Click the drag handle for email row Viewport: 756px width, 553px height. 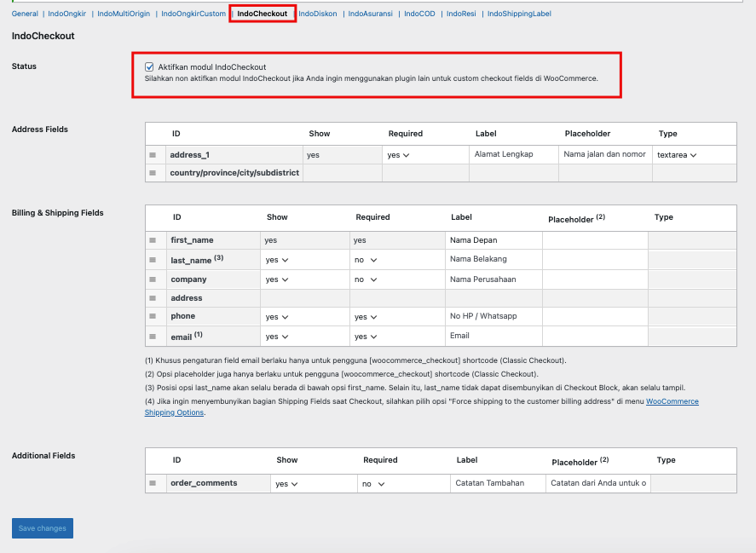[x=153, y=337]
